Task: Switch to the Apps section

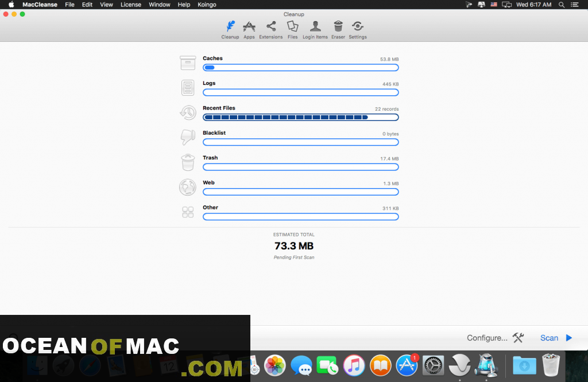Action: click(249, 30)
